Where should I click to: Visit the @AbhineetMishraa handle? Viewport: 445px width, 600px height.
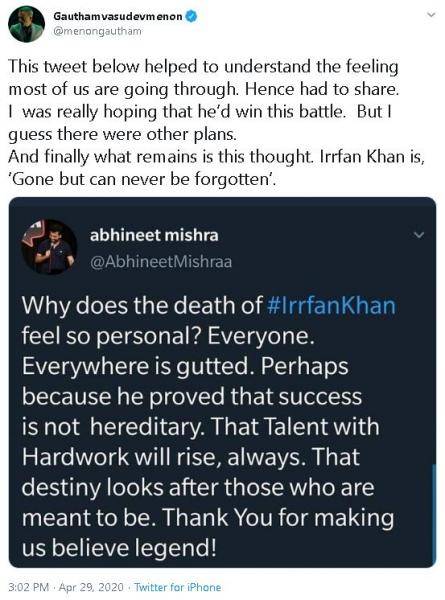(x=161, y=262)
